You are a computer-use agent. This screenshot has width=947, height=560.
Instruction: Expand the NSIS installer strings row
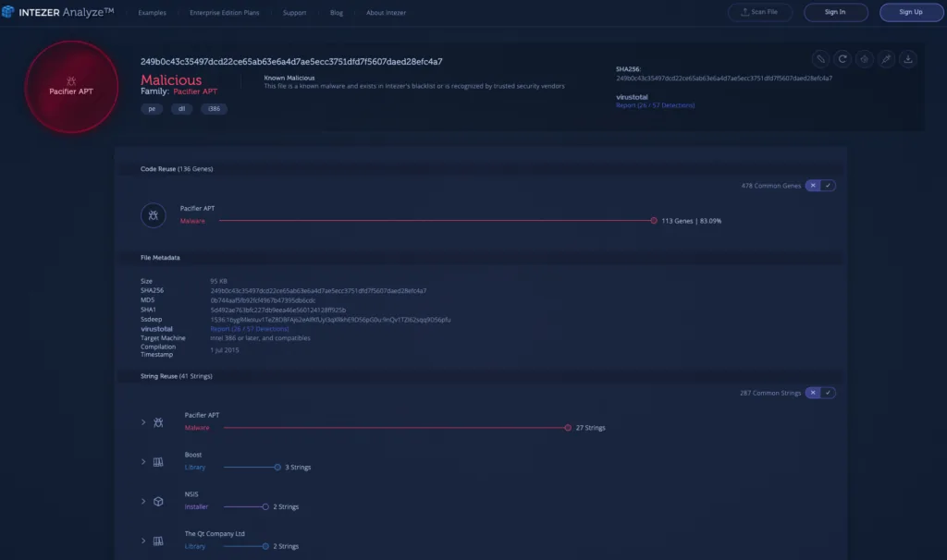[x=143, y=502]
